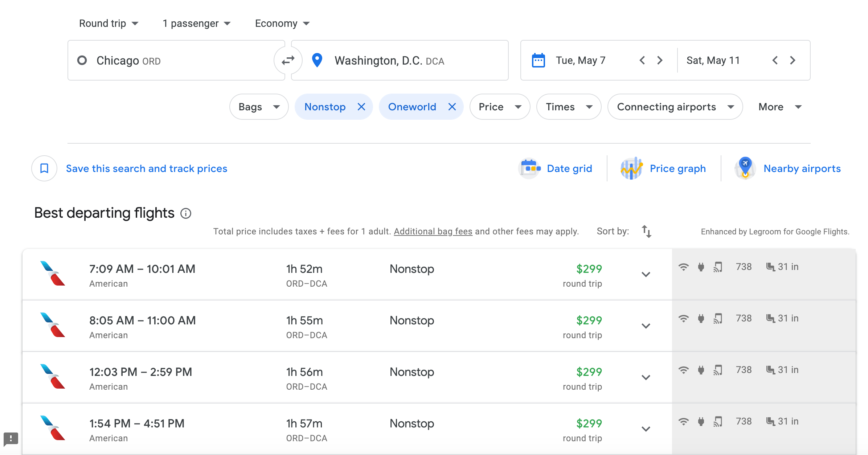Click the Wi-Fi icon on the 7:09 AM flight

click(x=683, y=267)
